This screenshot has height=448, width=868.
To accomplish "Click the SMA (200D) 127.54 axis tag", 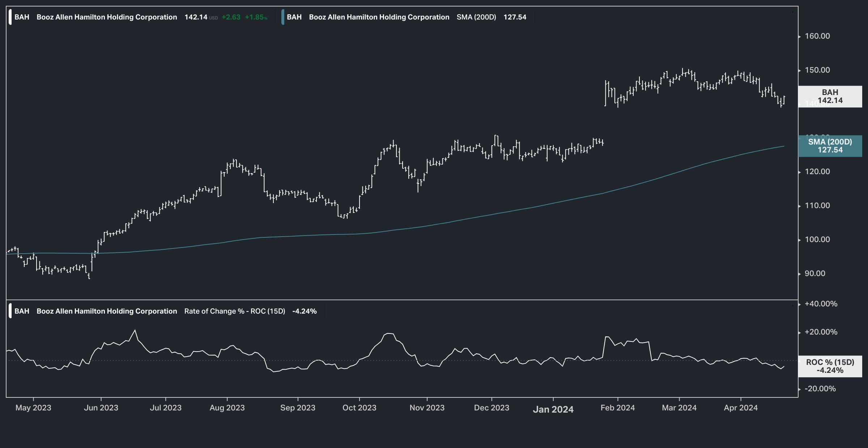I will coord(830,146).
